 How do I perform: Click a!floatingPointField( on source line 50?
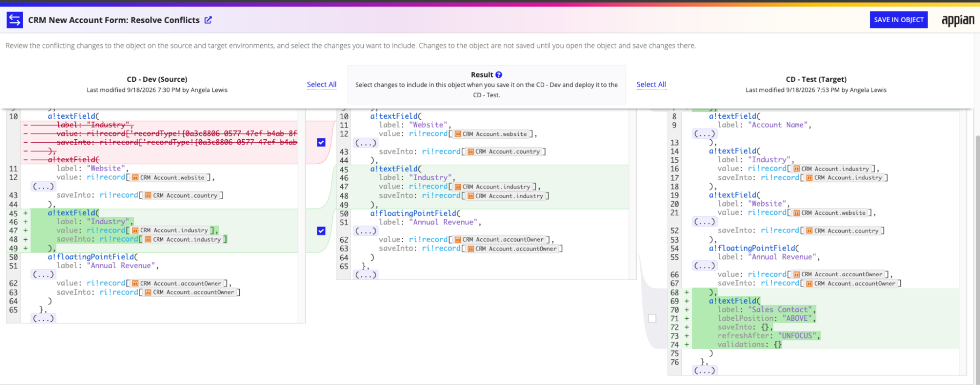click(x=93, y=257)
